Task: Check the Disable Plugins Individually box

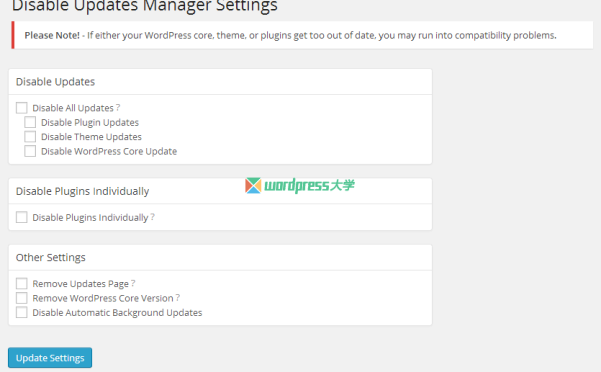Action: tap(21, 217)
